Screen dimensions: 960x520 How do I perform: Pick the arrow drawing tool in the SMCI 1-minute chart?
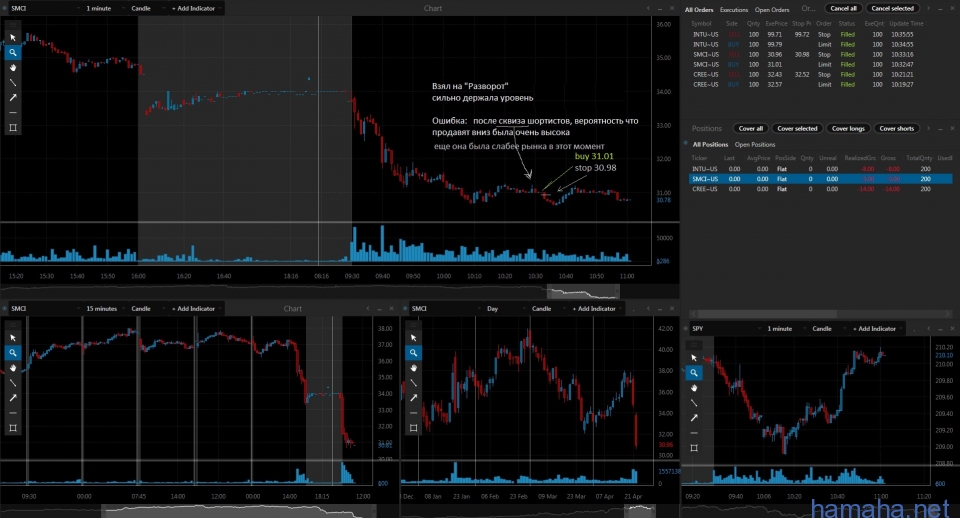[x=13, y=97]
